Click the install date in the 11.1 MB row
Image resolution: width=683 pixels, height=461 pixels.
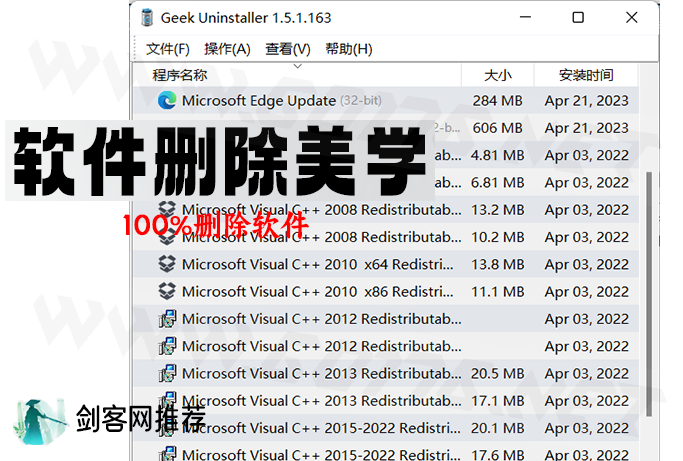[586, 292]
